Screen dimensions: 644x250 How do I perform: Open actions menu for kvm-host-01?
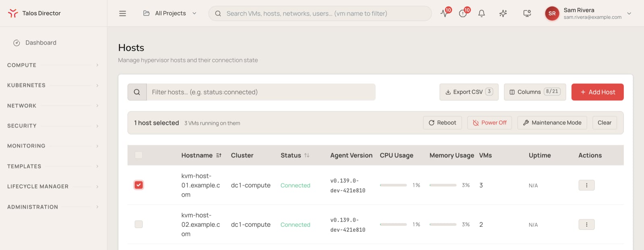[x=586, y=185]
